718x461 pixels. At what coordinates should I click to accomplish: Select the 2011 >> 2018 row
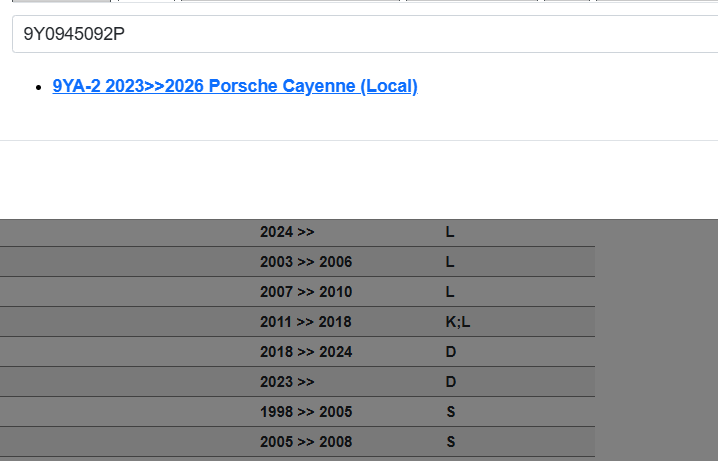point(305,322)
